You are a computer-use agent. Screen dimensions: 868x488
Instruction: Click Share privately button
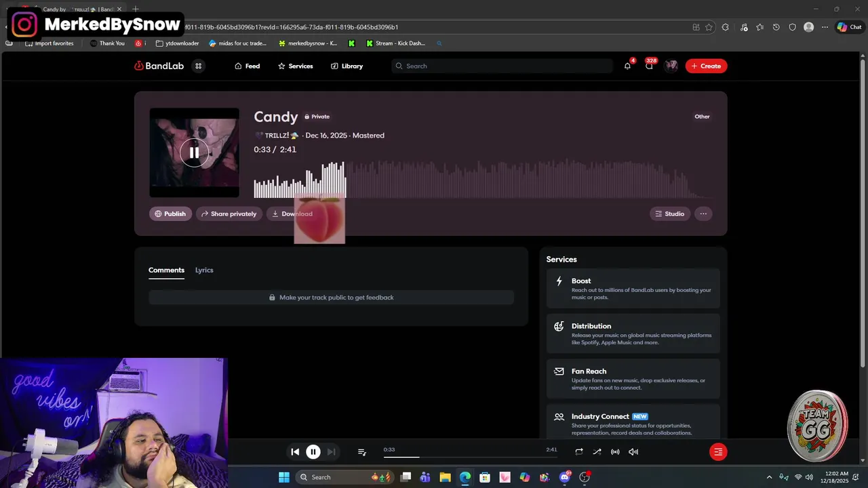coord(229,213)
